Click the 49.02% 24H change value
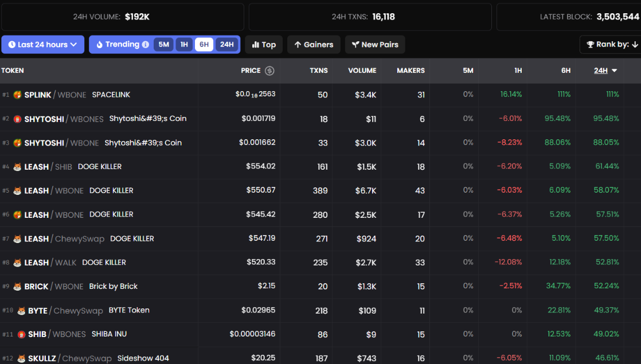 (606, 334)
